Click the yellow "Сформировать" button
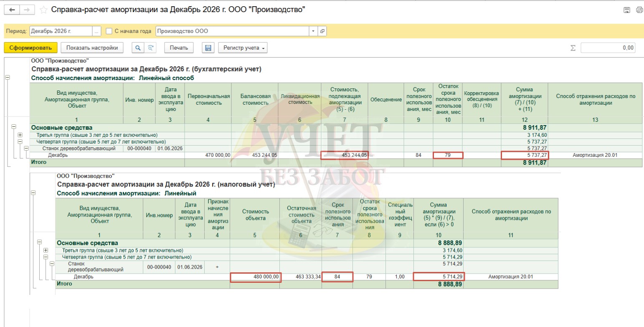The height and width of the screenshot is (327, 644). [x=30, y=48]
